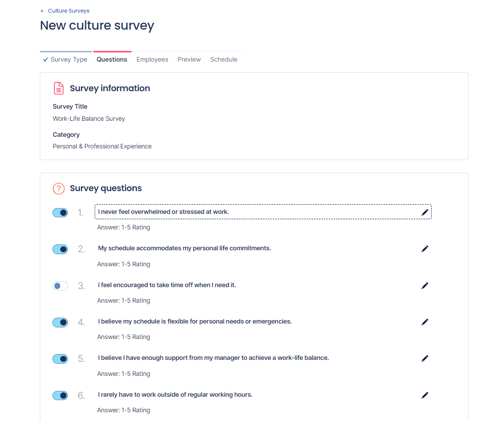504x421 pixels.
Task: Go to the Employees tab
Action: tap(152, 59)
